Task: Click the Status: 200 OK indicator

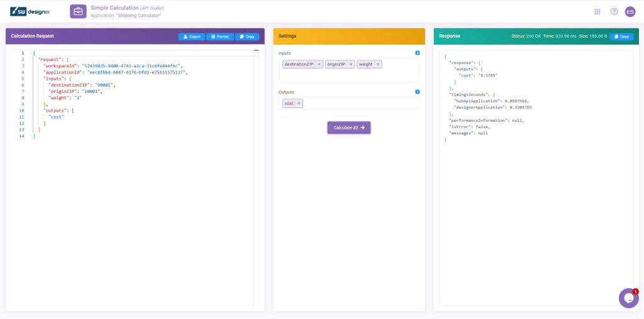Action: pos(526,36)
